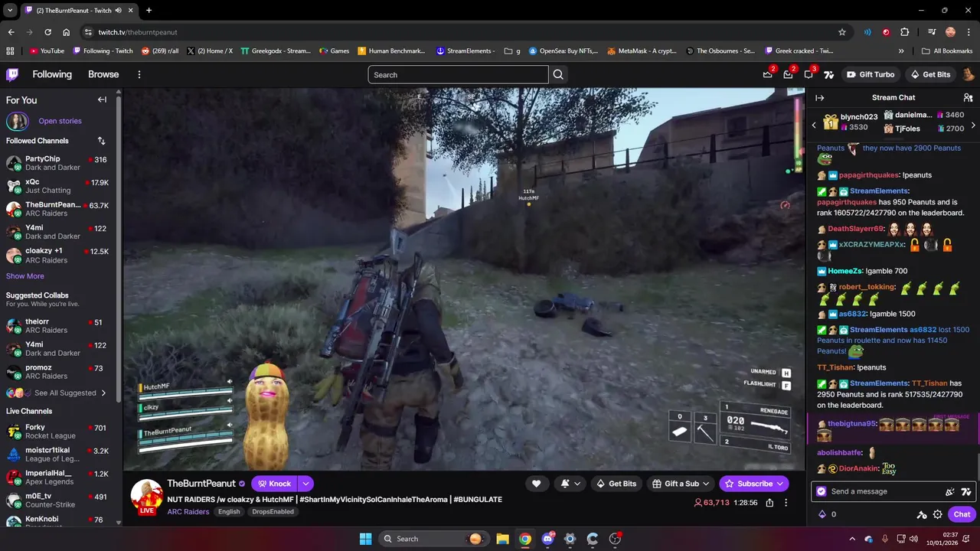Open the Whispers speech bubble icon
Image resolution: width=980 pixels, height=551 pixels.
pyautogui.click(x=808, y=74)
